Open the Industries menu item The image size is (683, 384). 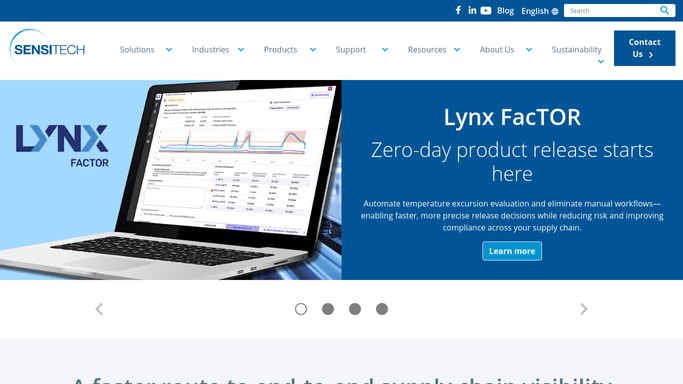(x=210, y=50)
